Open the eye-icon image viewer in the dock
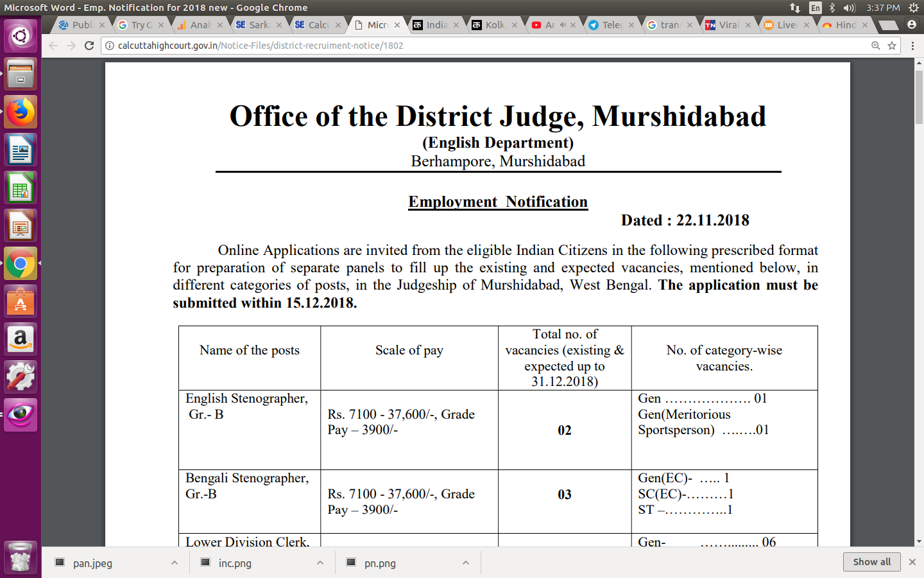The image size is (924, 578). [x=21, y=415]
